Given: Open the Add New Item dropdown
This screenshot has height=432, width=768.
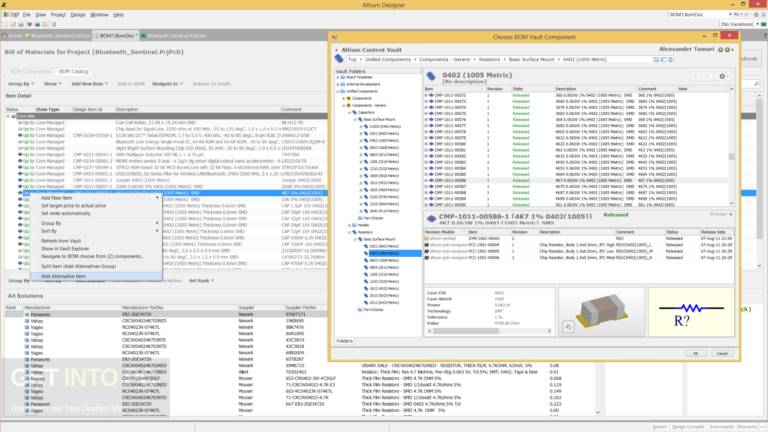Looking at the screenshot, I should coord(90,84).
